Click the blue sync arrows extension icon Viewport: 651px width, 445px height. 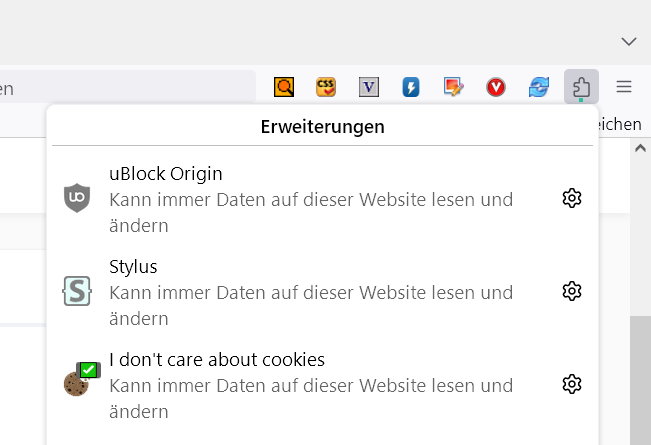point(539,87)
